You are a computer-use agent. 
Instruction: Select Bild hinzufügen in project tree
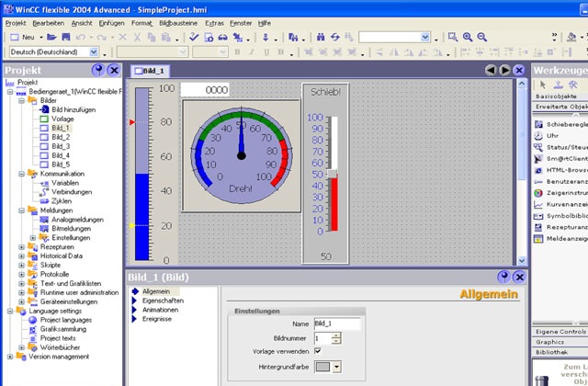73,109
